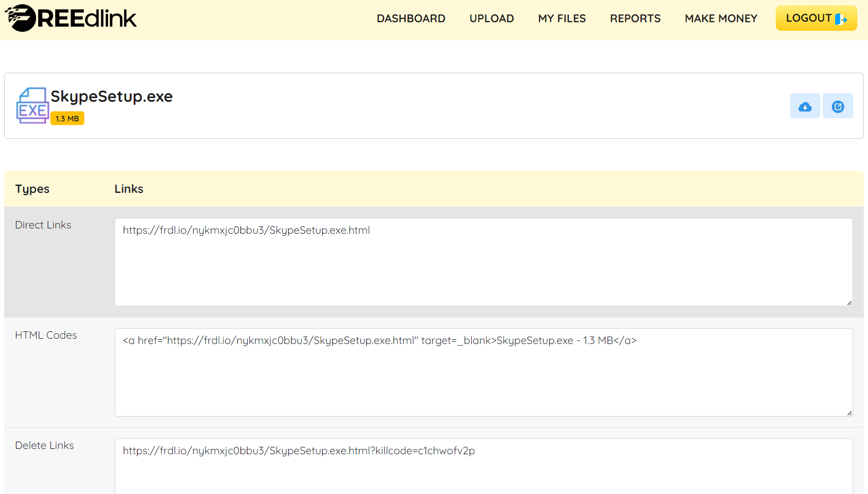
Task: Click the Types column header
Action: click(32, 189)
